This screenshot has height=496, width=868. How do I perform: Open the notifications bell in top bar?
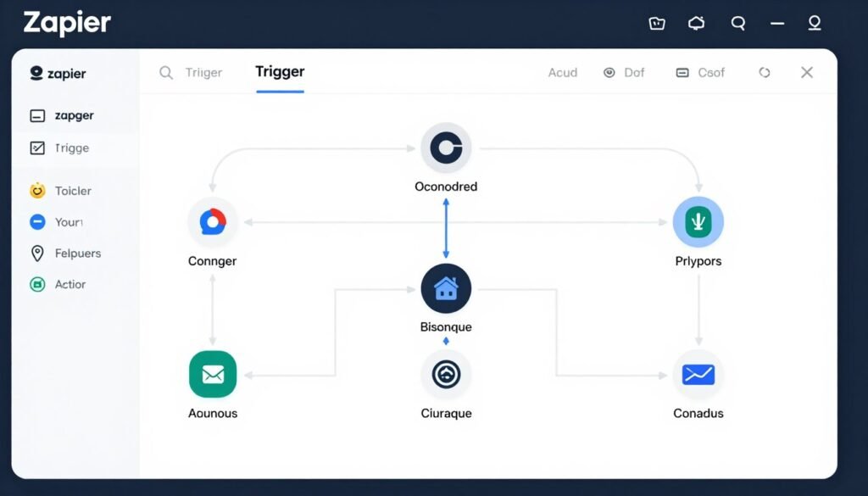697,23
